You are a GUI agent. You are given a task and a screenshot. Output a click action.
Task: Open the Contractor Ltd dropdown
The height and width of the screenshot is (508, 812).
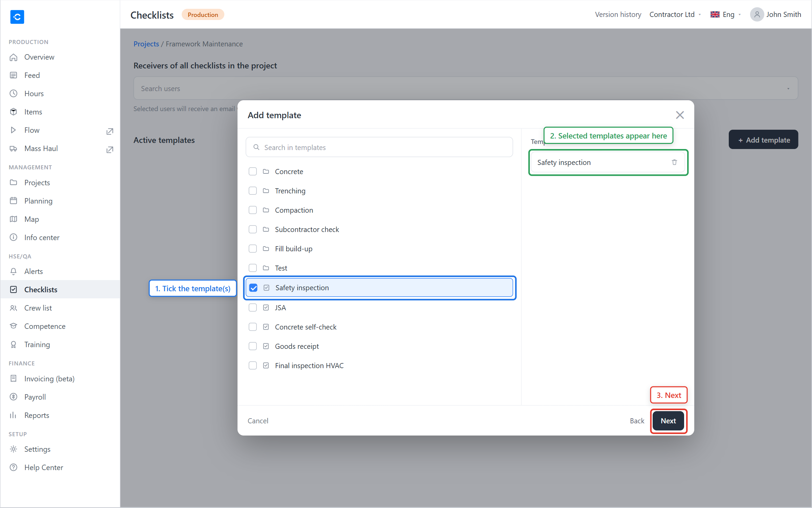click(675, 15)
